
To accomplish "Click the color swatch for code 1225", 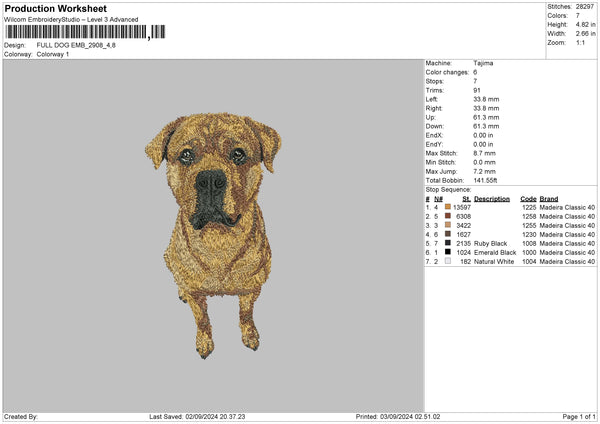I will tap(448, 207).
